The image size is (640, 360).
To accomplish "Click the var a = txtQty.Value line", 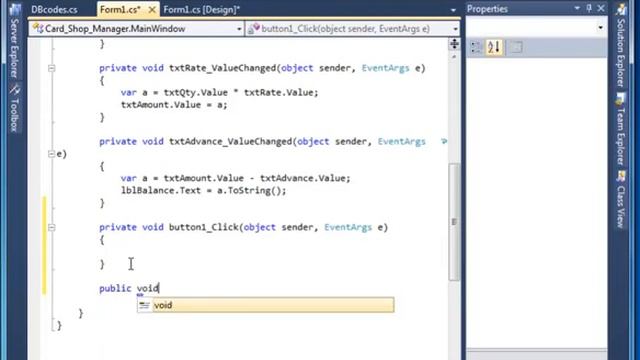I will tap(220, 93).
